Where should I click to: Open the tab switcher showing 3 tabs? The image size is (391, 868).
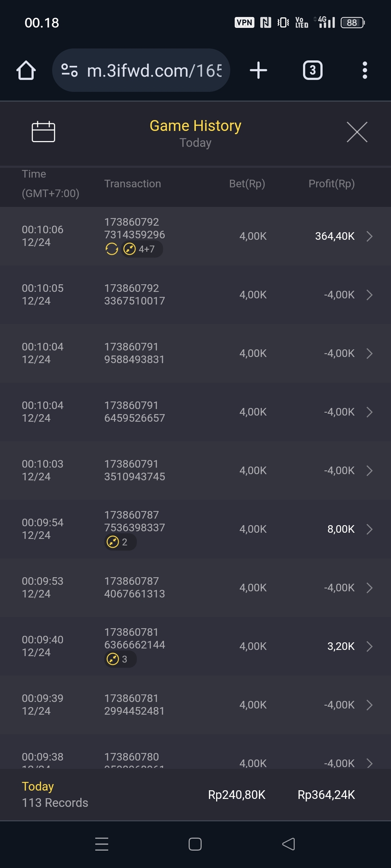point(312,70)
